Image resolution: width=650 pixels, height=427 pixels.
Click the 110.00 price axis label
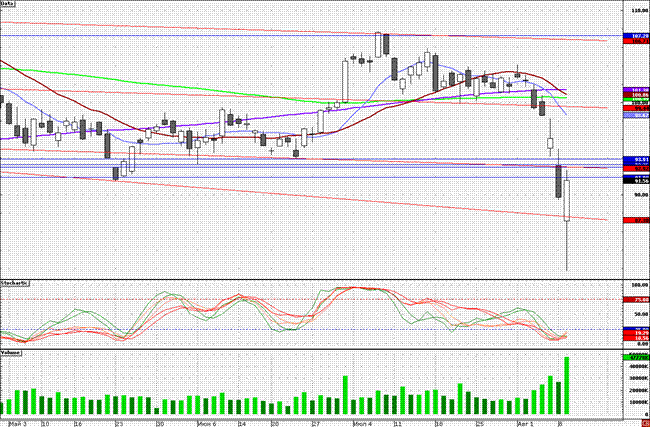[640, 11]
